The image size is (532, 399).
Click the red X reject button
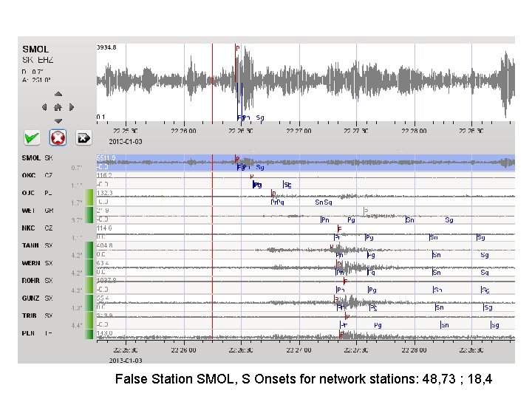58,137
